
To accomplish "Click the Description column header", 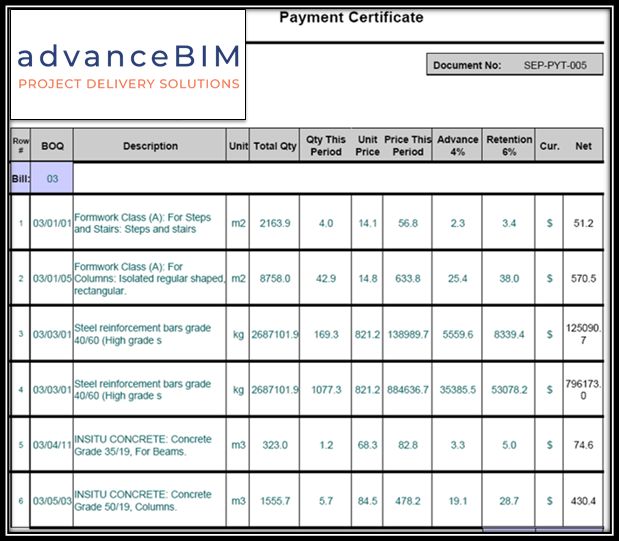I will tap(150, 146).
